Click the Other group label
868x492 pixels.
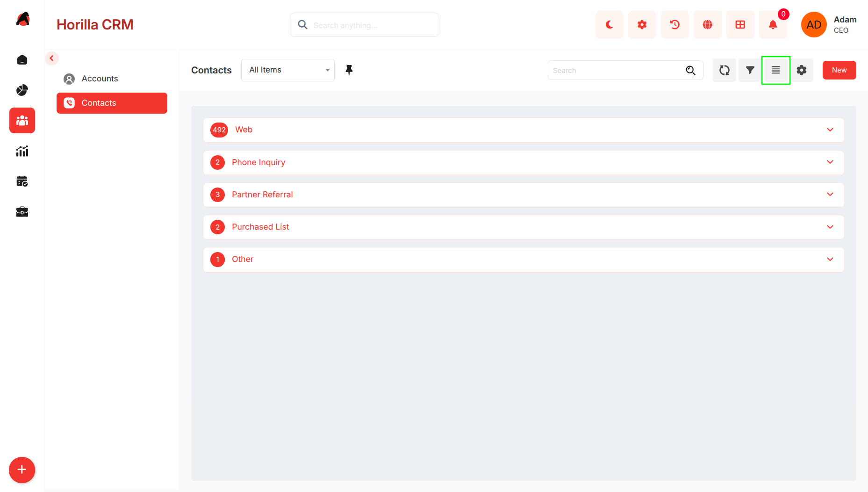243,259
